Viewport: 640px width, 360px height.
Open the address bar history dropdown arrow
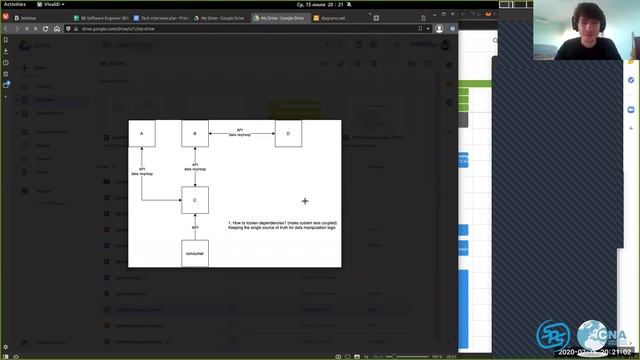428,29
